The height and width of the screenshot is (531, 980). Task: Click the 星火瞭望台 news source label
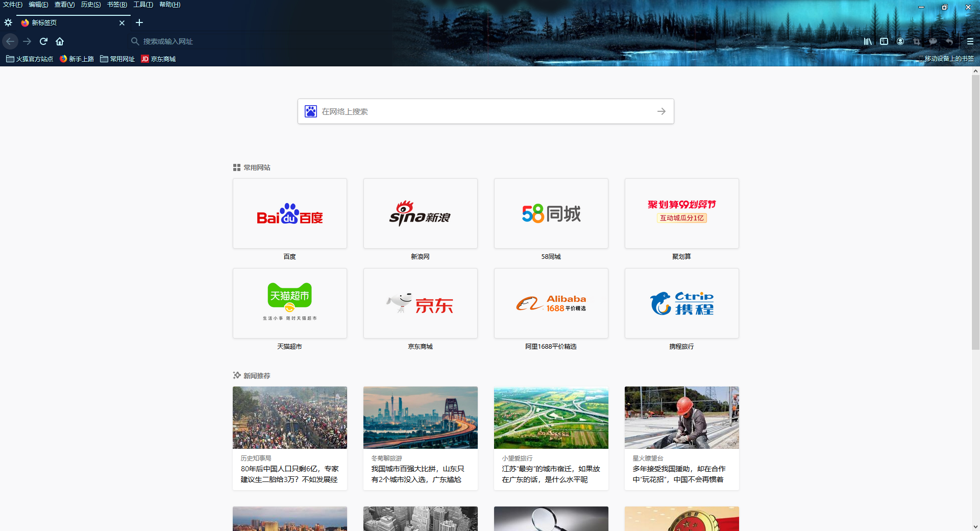(x=648, y=458)
